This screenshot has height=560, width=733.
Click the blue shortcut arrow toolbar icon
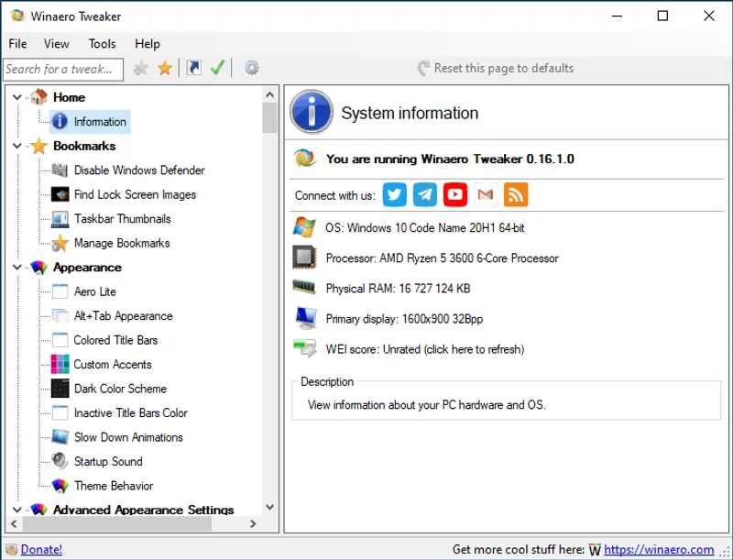194,68
